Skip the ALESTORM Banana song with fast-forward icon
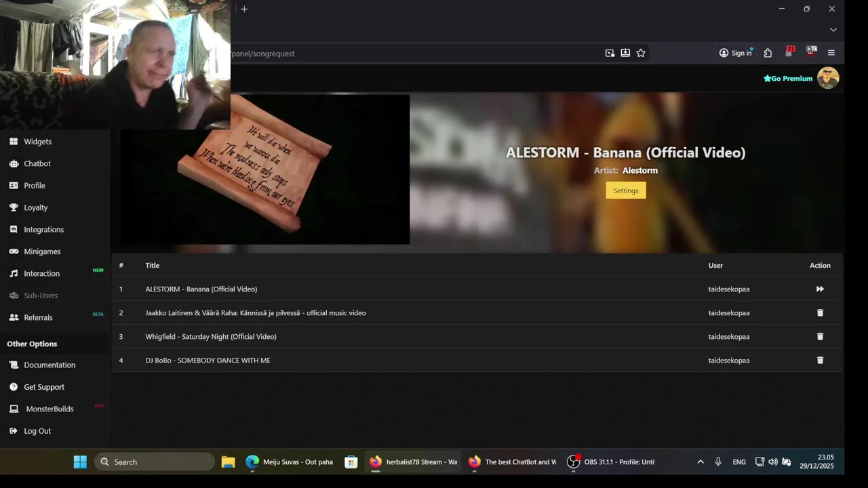Image resolution: width=868 pixels, height=488 pixels. coord(820,289)
